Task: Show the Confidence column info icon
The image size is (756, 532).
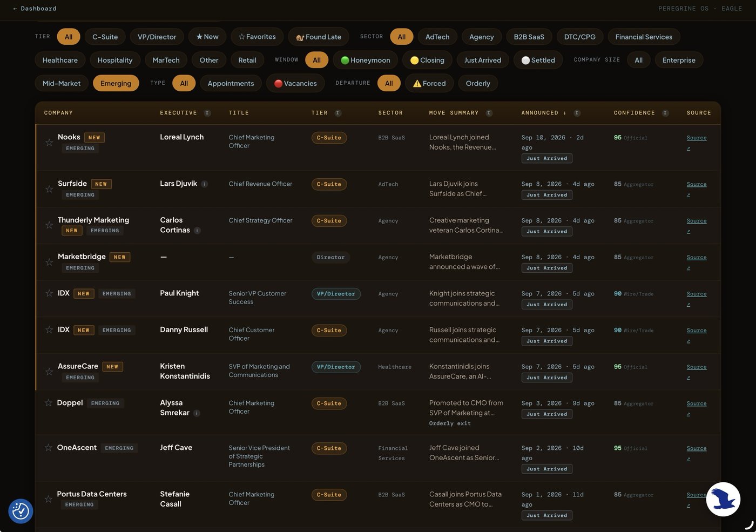Action: coord(665,113)
